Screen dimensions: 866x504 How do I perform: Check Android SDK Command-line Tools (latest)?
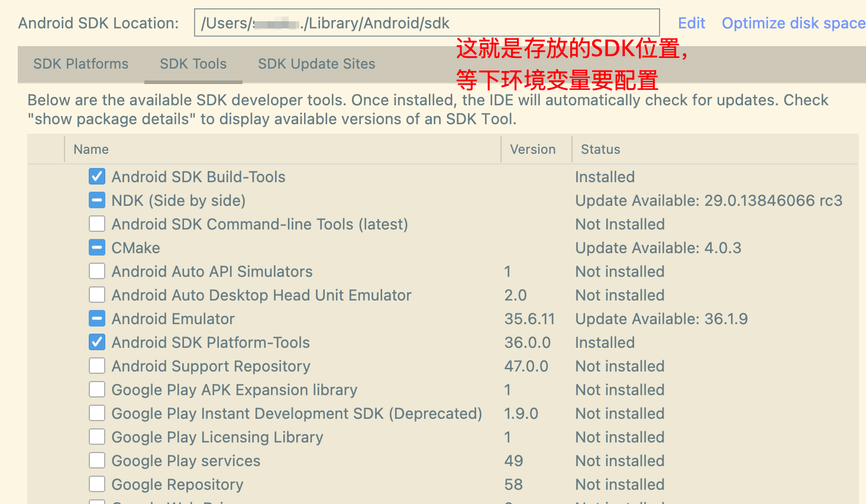click(97, 224)
